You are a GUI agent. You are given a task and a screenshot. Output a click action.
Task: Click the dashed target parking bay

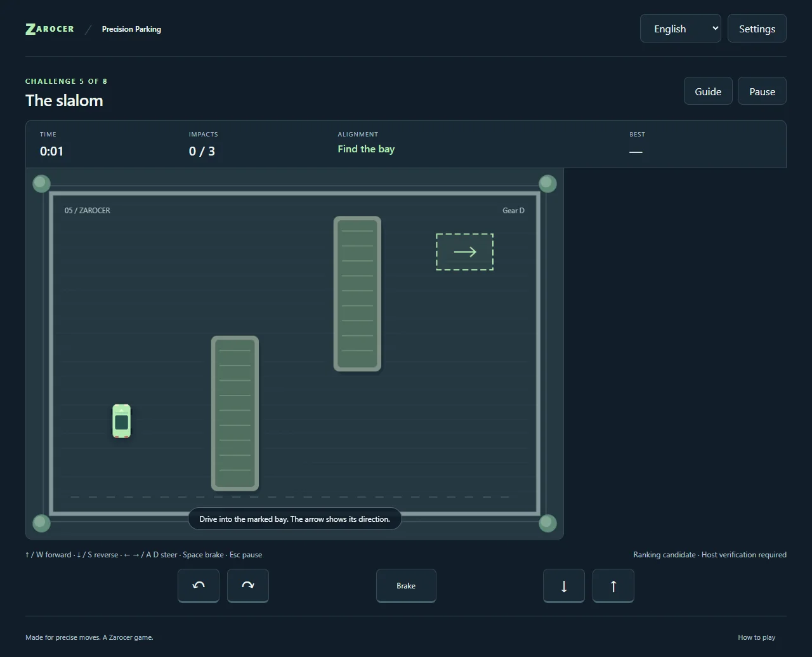coord(464,252)
